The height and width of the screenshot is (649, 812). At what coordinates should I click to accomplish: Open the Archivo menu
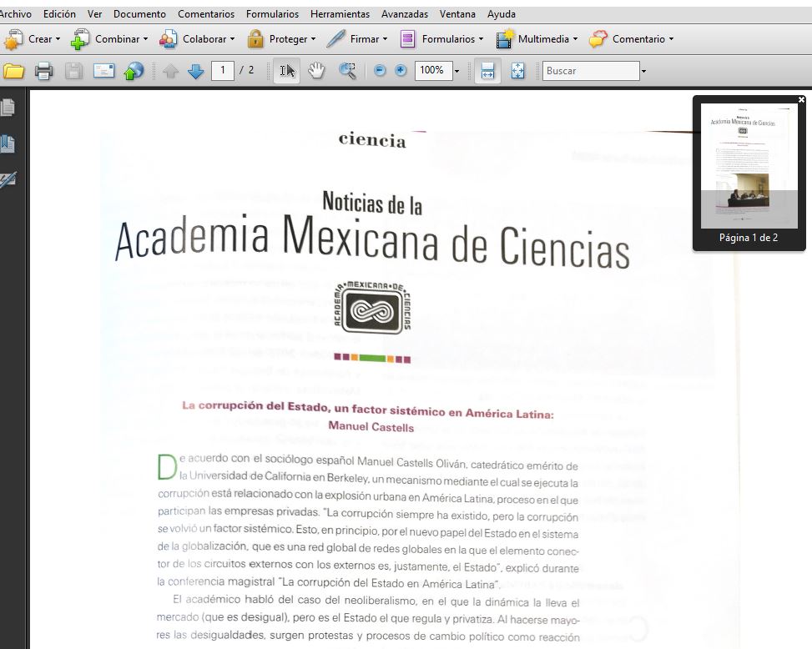15,14
